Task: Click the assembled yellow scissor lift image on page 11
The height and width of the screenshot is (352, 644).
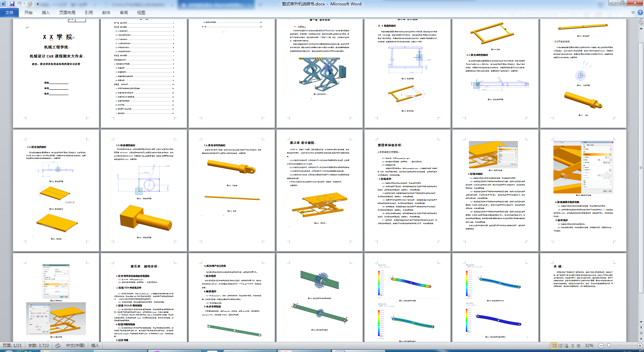Action: click(320, 206)
